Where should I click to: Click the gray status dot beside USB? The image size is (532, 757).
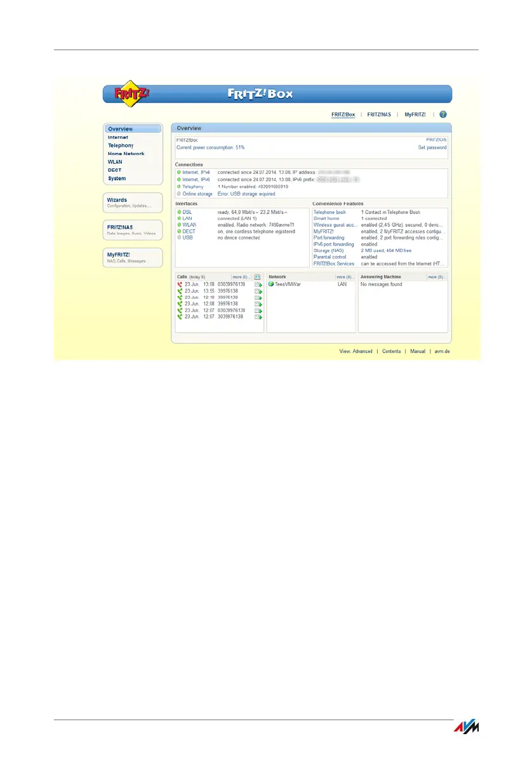click(179, 238)
